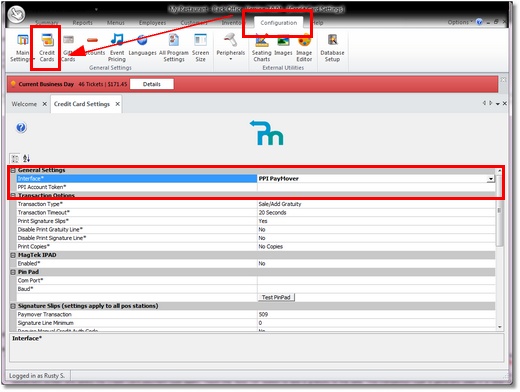This screenshot has height=392, width=520.
Task: Collapse the Transaction Options section
Action: (13, 196)
